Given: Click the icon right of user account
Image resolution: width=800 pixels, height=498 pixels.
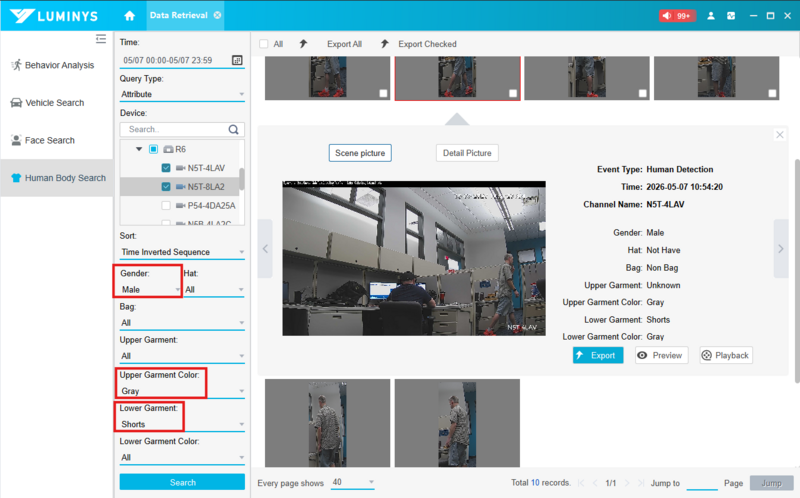Looking at the screenshot, I should [731, 16].
